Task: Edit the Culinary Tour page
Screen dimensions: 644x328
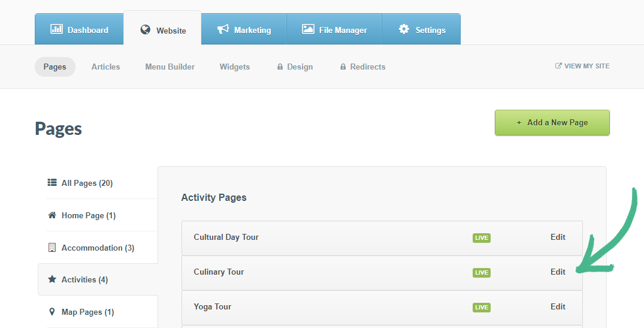Action: coord(558,272)
